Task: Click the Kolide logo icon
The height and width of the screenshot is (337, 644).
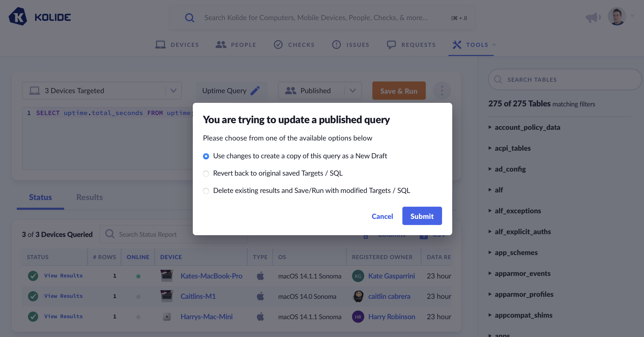Action: point(18,17)
